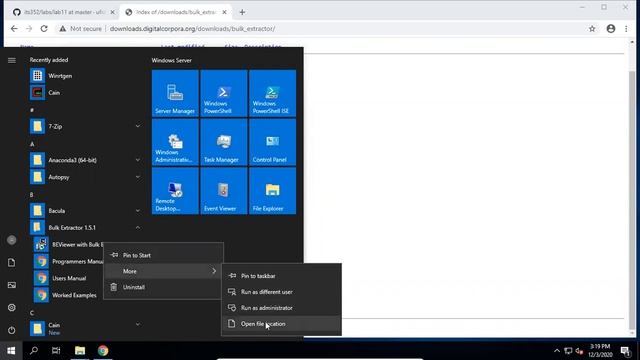Screen dimensions: 640x360
Task: Open the More submenu entry
Action: click(163, 271)
